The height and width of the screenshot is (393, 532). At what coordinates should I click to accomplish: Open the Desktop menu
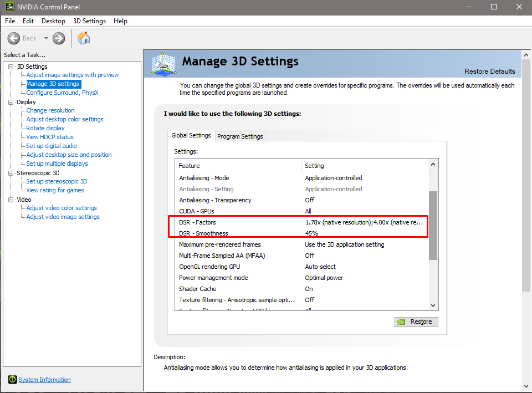point(53,21)
